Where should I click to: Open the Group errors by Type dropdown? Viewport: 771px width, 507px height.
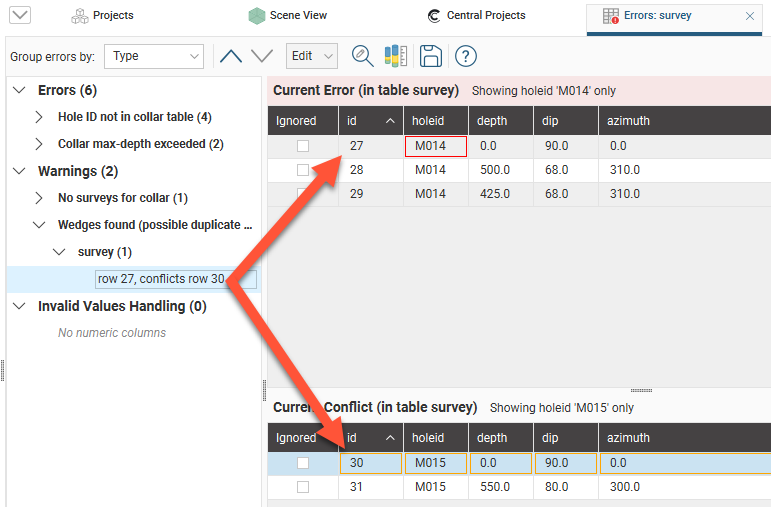pyautogui.click(x=153, y=57)
